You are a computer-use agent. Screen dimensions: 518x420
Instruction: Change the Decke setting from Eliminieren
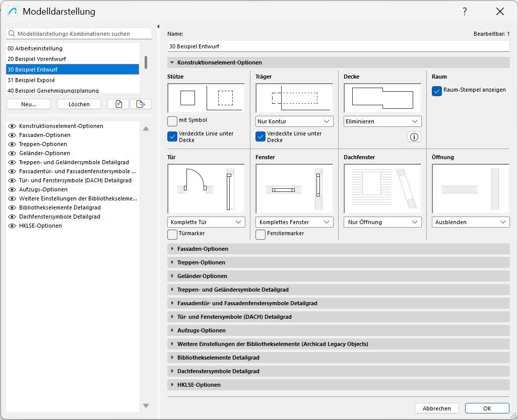tap(382, 121)
